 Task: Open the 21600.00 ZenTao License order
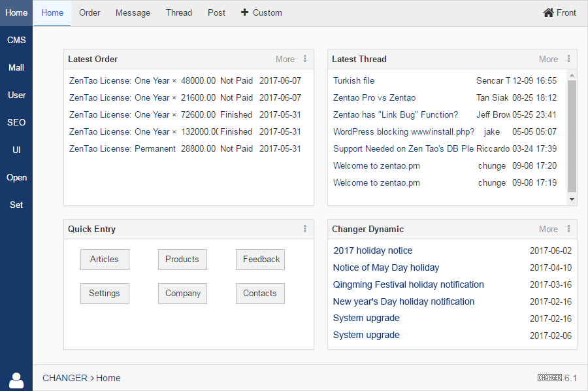tap(123, 97)
